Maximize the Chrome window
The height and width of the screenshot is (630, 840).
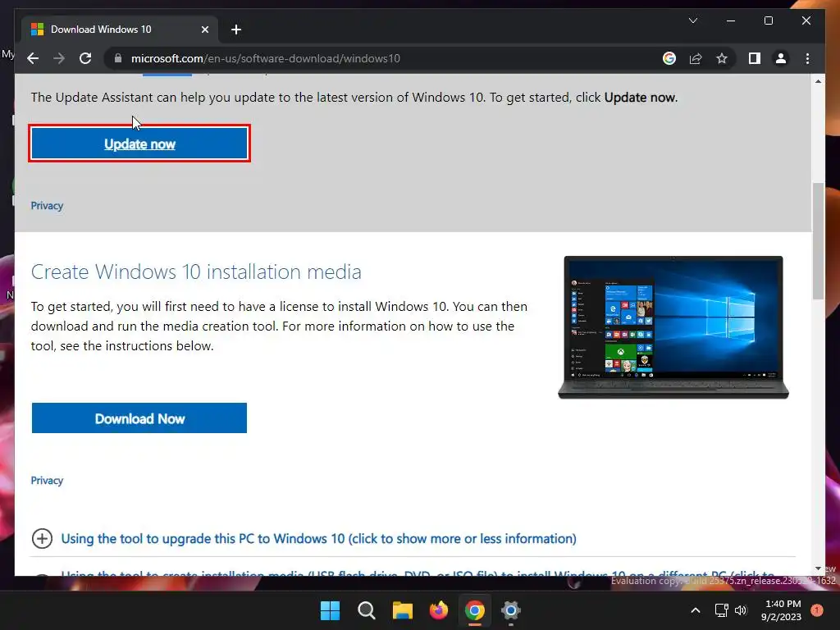point(768,21)
